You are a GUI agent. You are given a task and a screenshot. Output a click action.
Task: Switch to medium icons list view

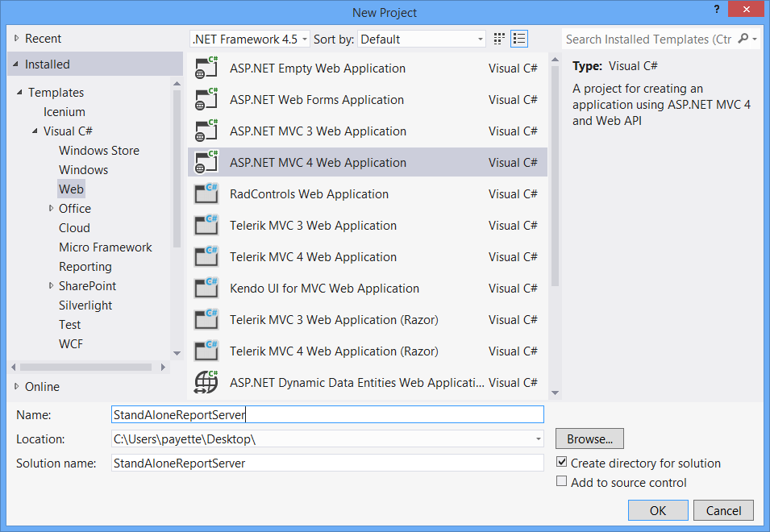pos(519,39)
